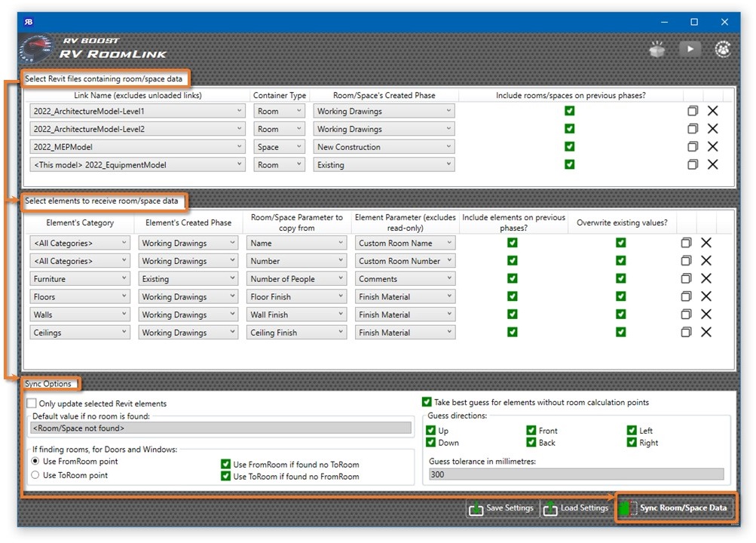Expand the New Construction phase dropdown
The width and height of the screenshot is (756, 543).
click(x=384, y=146)
